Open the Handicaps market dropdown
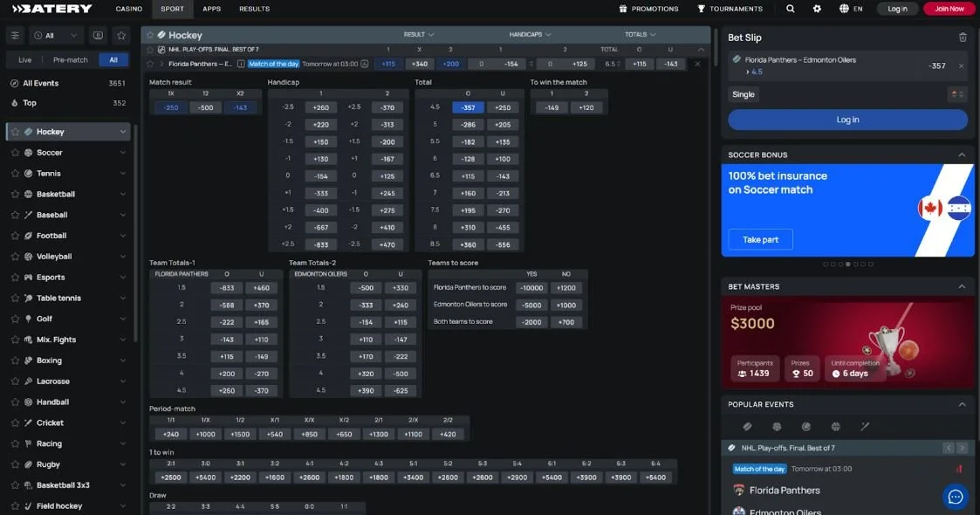 (530, 34)
